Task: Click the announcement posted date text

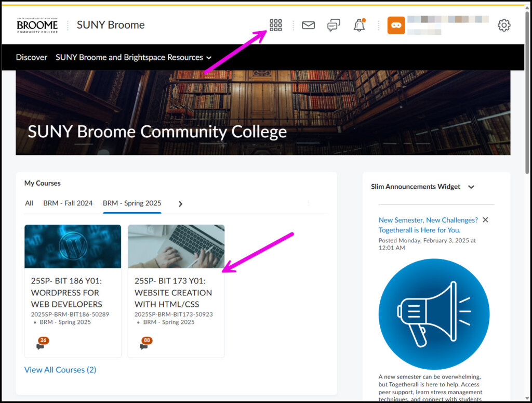Action: point(427,244)
